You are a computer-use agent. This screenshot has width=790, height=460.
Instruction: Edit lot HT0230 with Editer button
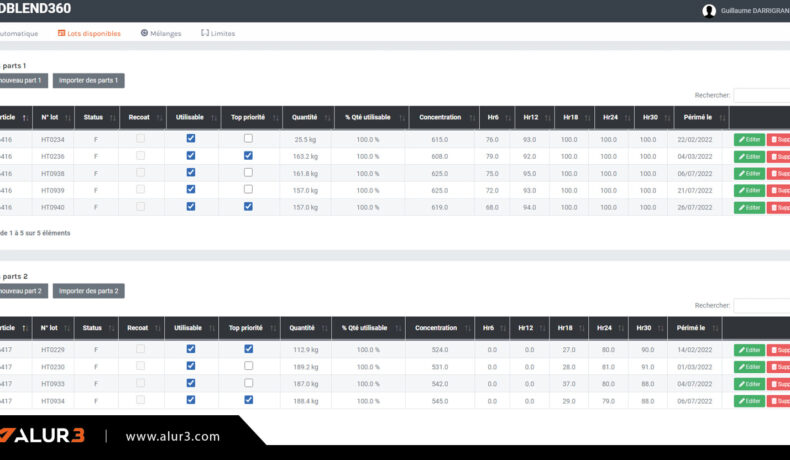749,367
